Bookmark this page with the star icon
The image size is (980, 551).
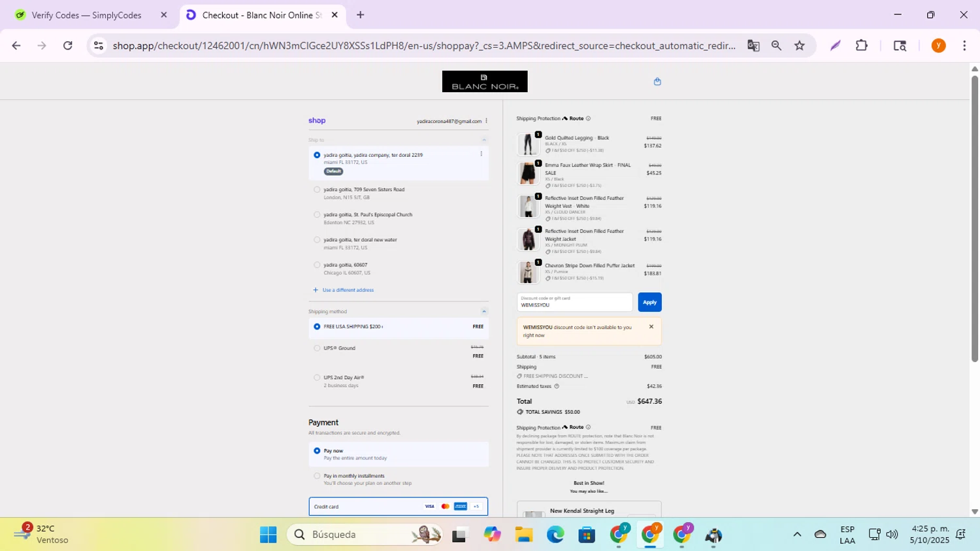click(x=800, y=46)
